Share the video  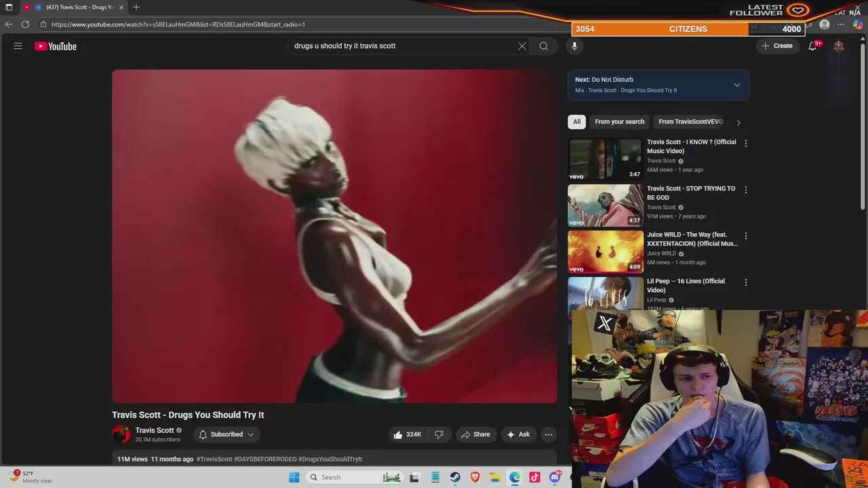point(475,434)
